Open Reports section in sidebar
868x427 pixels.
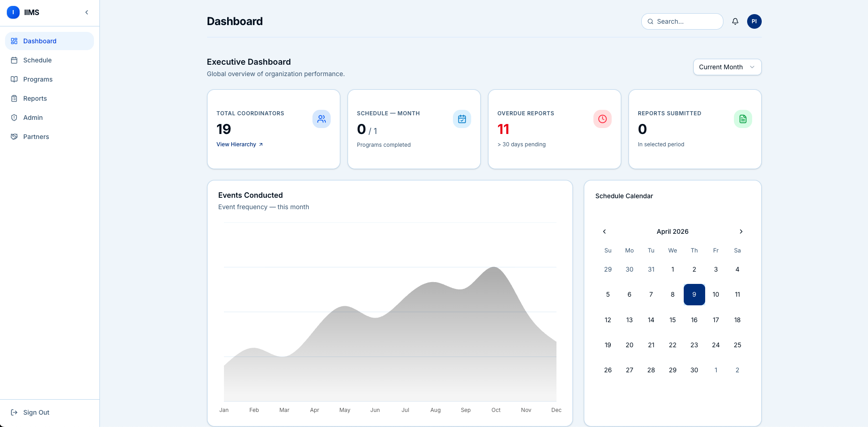[x=35, y=98]
